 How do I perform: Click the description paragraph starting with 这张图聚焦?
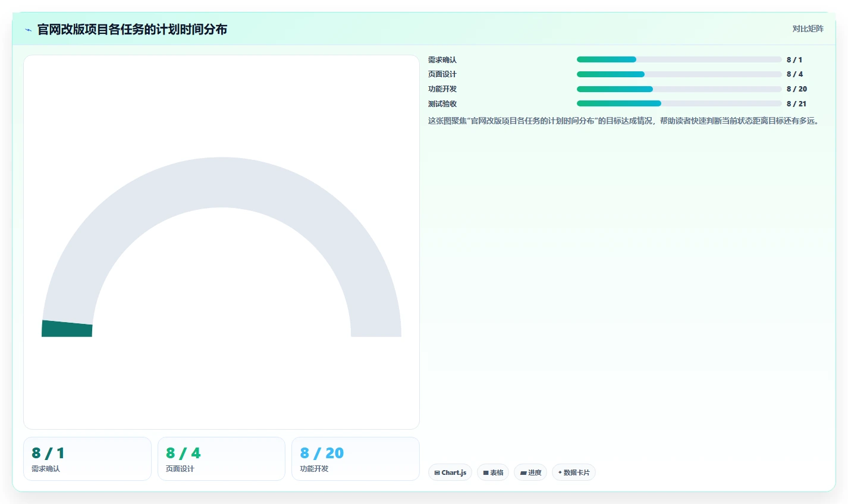point(624,121)
